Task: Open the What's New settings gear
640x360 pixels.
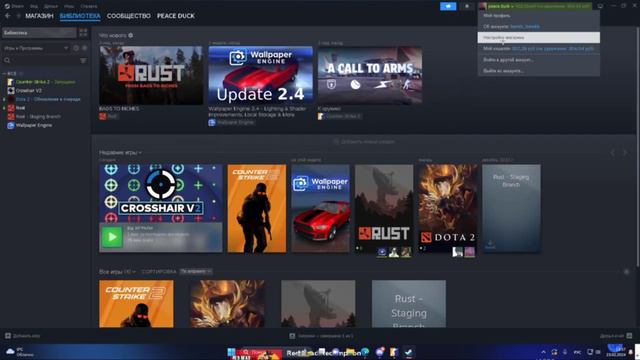Action: point(131,36)
